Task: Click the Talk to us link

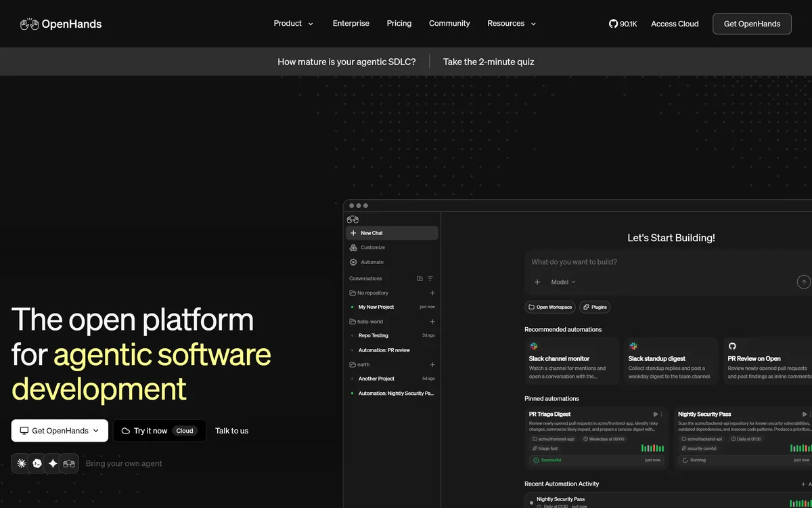Action: (231, 431)
